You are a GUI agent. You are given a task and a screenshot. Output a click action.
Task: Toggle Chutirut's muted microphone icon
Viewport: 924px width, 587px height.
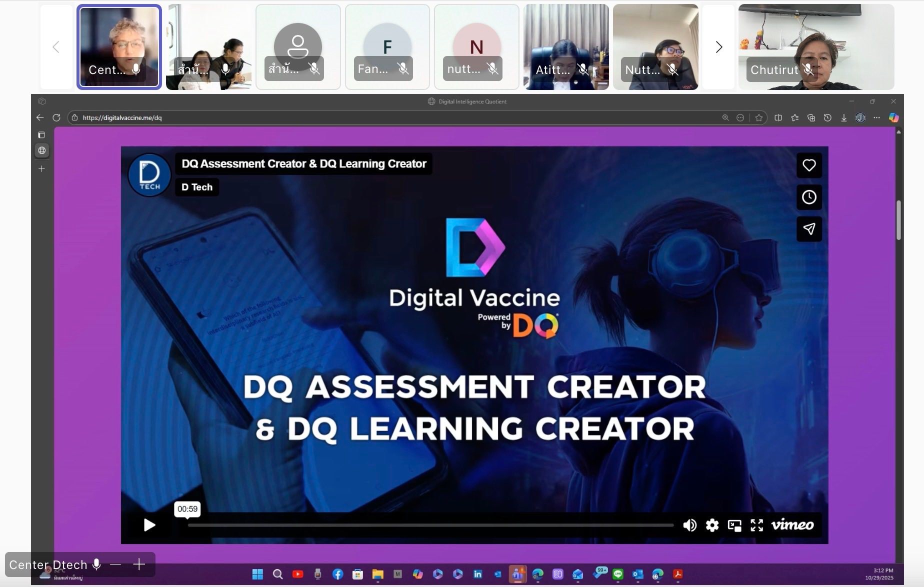click(x=808, y=69)
